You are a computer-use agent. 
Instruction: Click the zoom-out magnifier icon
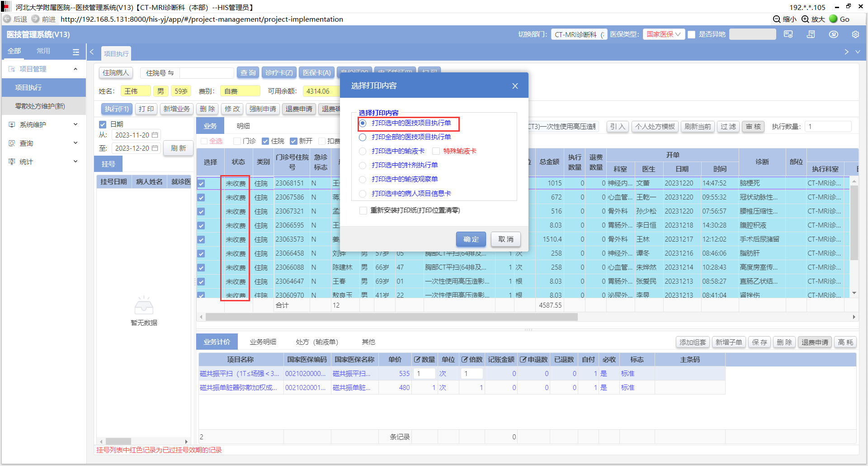777,19
